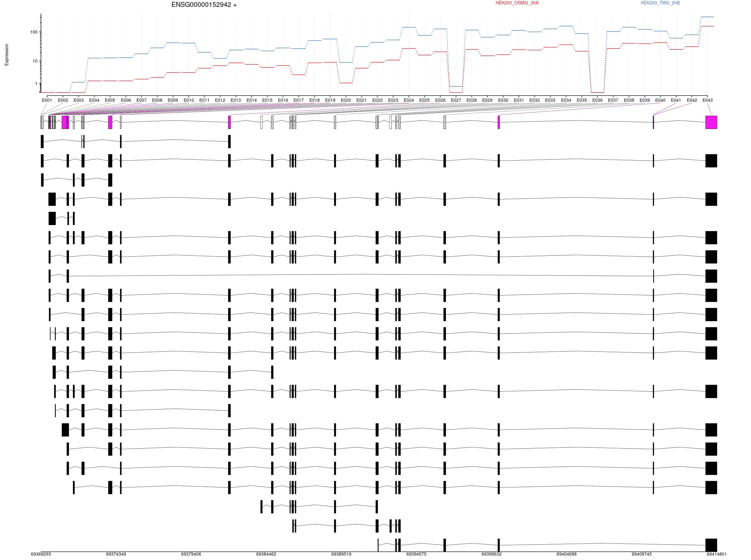Select exon bin label E016
This screenshot has height=560, width=751.
tap(283, 100)
